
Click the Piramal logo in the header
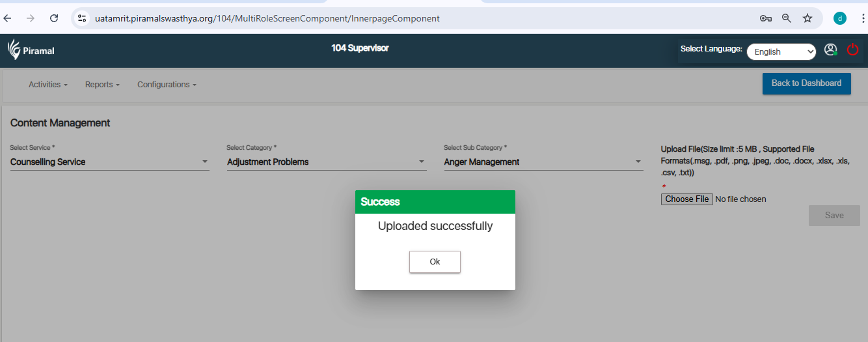pyautogui.click(x=31, y=50)
